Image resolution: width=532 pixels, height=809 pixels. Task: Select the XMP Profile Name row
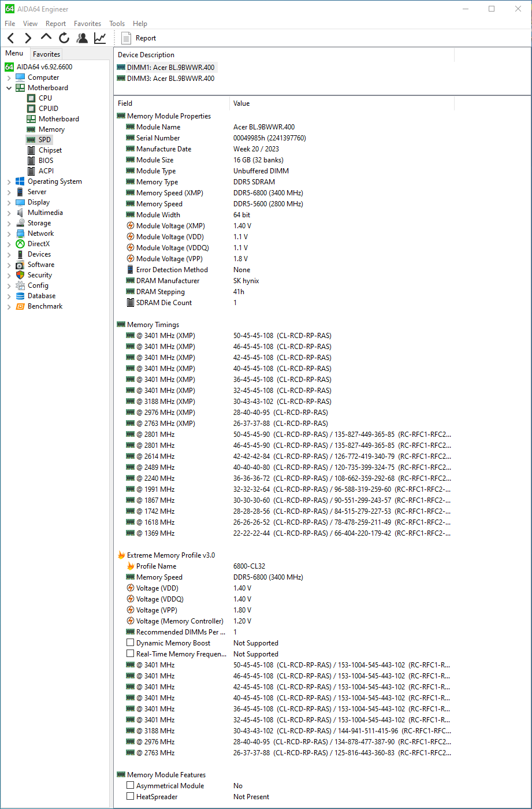point(283,566)
